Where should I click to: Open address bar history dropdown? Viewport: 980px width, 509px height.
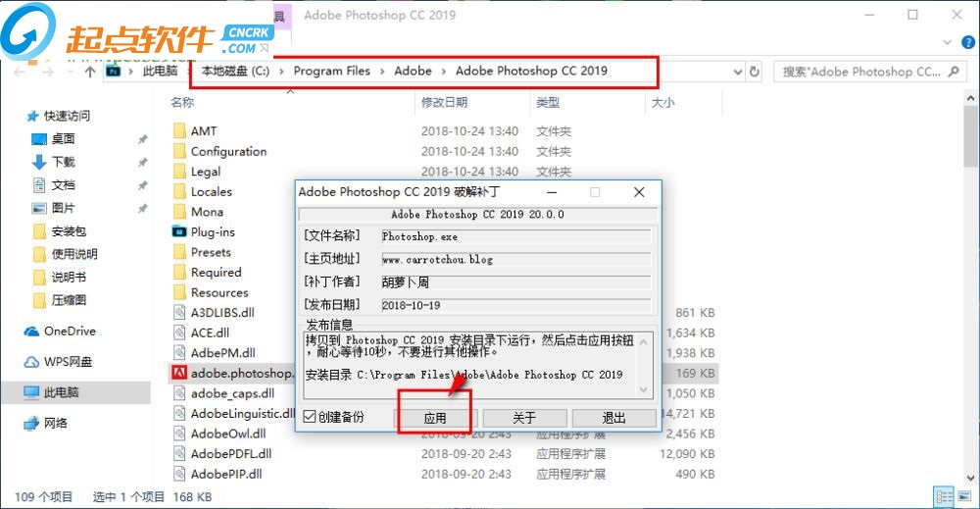click(x=738, y=72)
